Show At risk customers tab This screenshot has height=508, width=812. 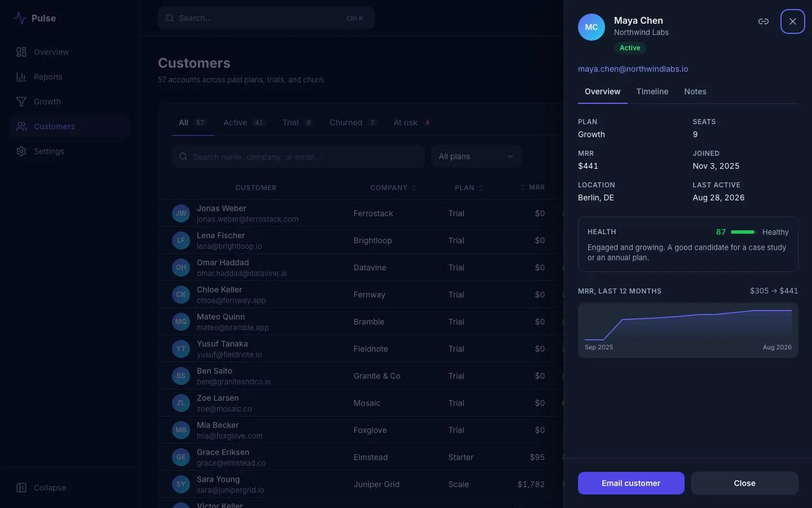point(412,122)
